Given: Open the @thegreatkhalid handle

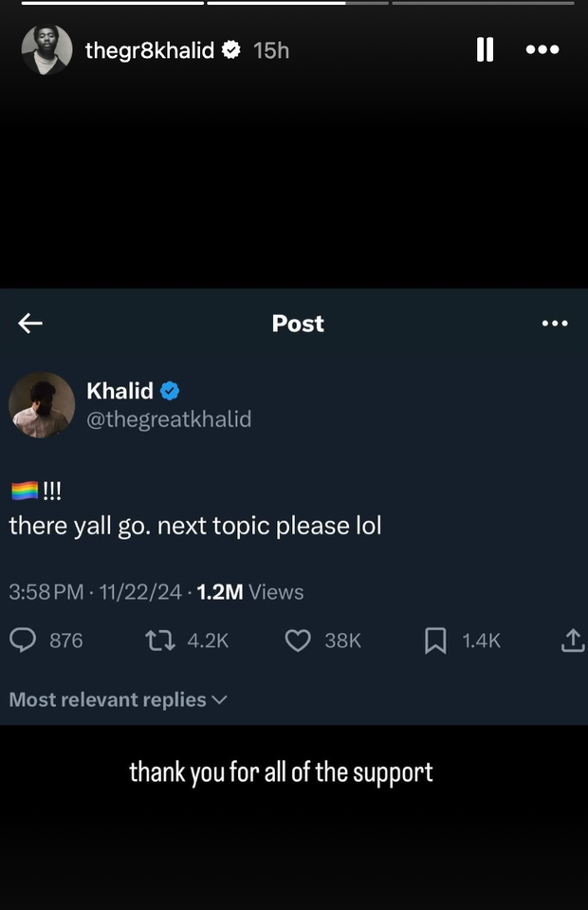Looking at the screenshot, I should [169, 418].
